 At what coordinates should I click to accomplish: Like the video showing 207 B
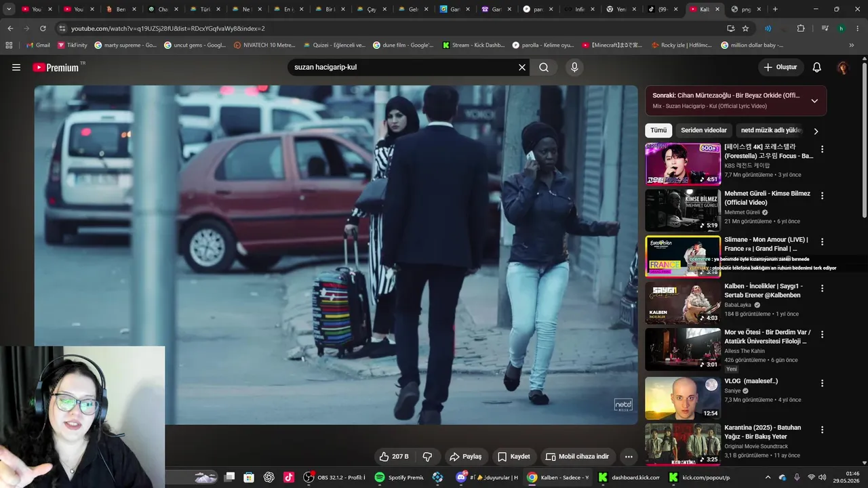(393, 457)
